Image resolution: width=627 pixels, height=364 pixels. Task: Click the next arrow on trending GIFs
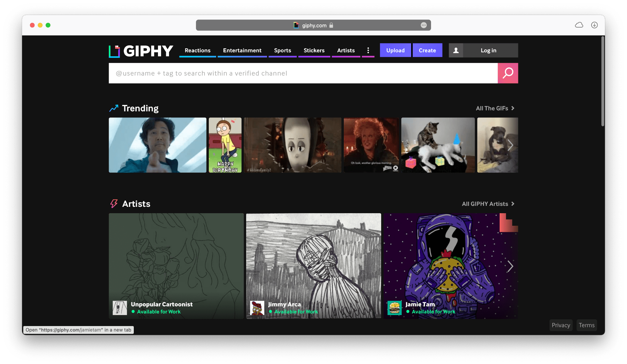click(511, 145)
